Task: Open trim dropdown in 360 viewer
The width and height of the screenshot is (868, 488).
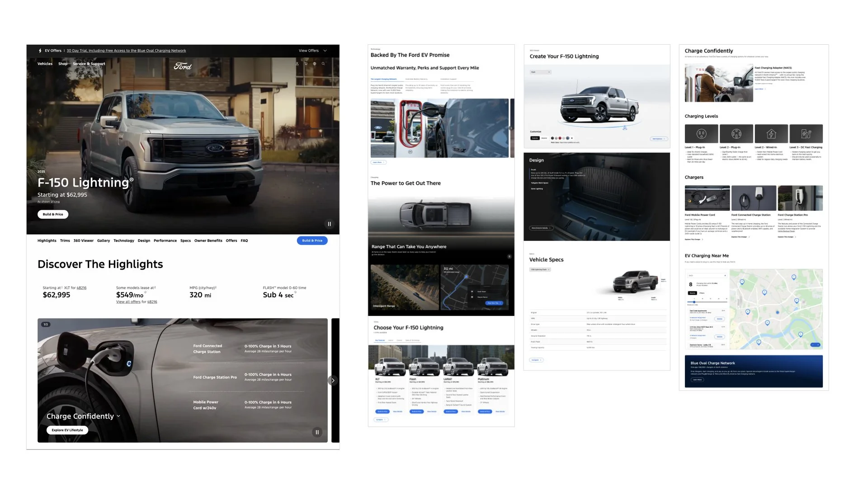Action: tap(540, 72)
